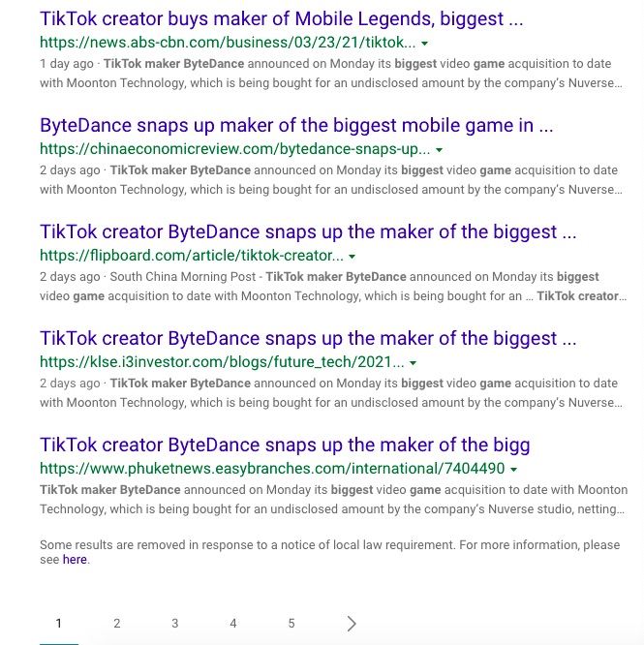Click the klse.i3investor.com blogs URL
This screenshot has height=645, width=644.
[x=222, y=362]
